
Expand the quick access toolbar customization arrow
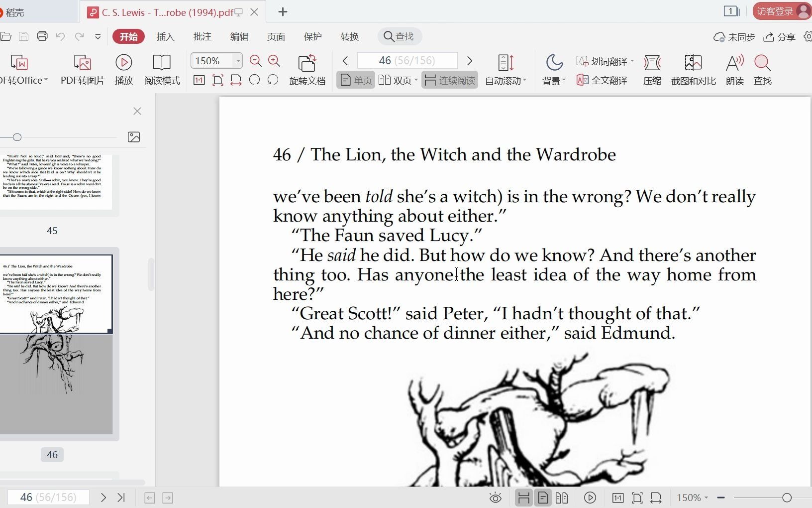(98, 37)
